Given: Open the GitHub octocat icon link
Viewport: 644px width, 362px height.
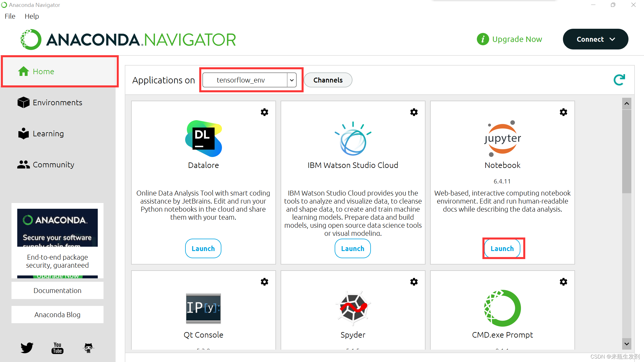Looking at the screenshot, I should pyautogui.click(x=88, y=348).
